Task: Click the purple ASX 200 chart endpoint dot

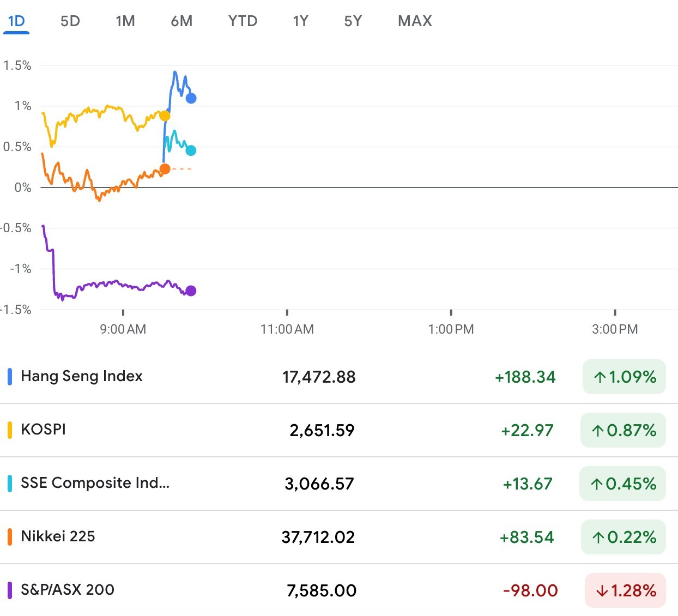Action: click(x=191, y=291)
